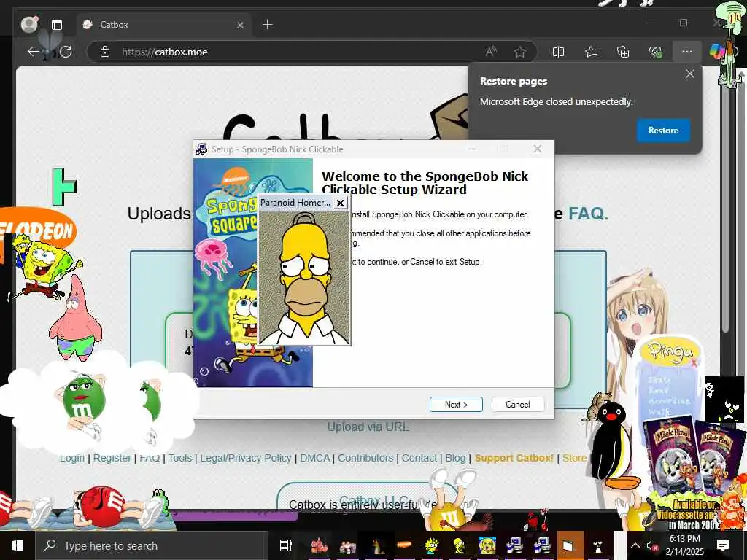Close the Catbox tab
This screenshot has width=747, height=560.
(x=240, y=25)
